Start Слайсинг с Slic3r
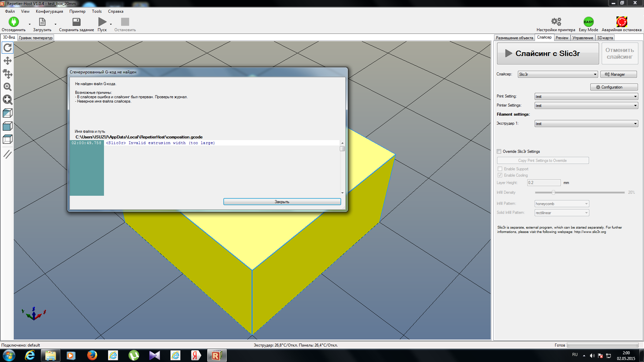 (548, 54)
